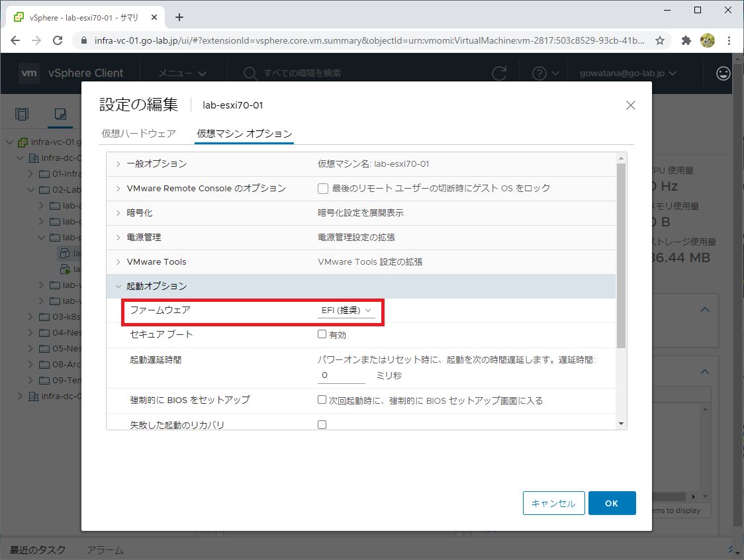Click the selected VM icon in tree
Image resolution: width=744 pixels, height=560 pixels.
[x=65, y=254]
